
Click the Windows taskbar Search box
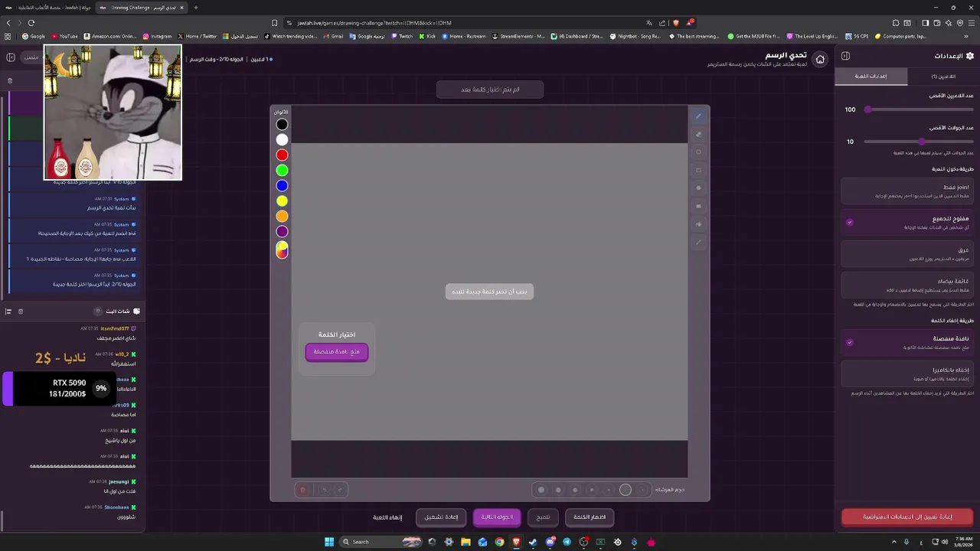point(382,542)
